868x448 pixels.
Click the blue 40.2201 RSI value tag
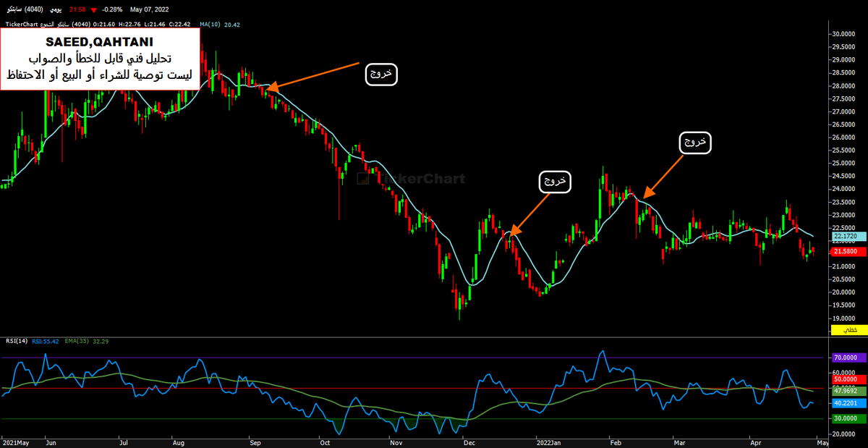848,403
